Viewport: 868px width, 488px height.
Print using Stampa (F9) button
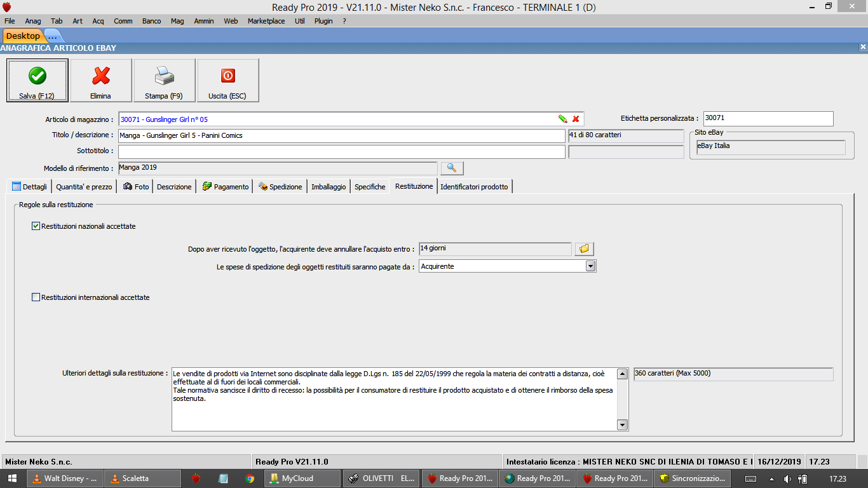tap(165, 81)
